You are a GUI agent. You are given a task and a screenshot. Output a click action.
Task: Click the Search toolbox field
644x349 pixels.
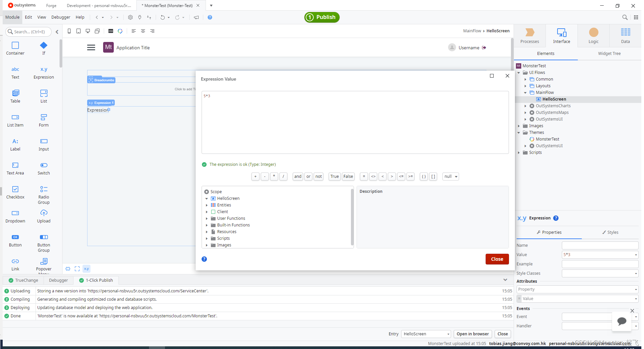pos(29,32)
